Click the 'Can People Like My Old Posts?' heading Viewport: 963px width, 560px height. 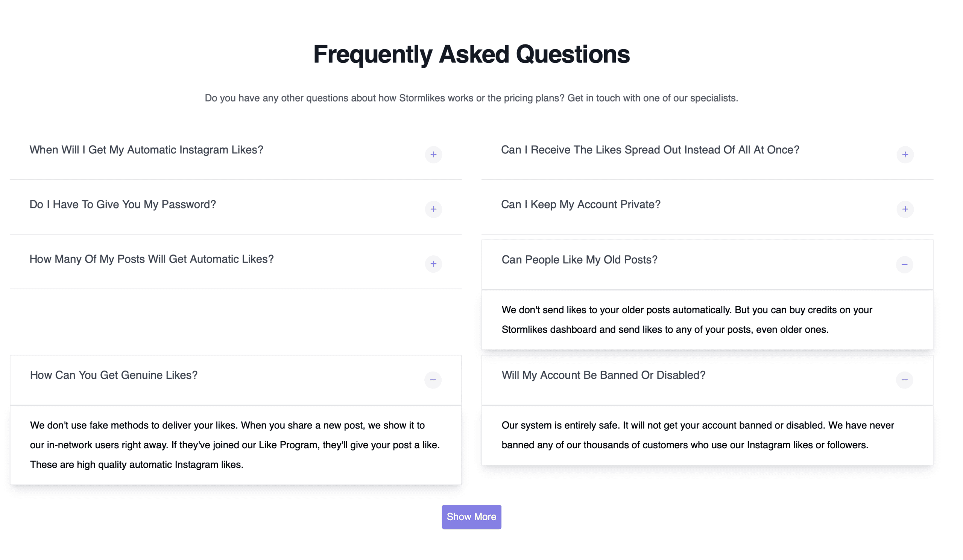click(x=579, y=260)
